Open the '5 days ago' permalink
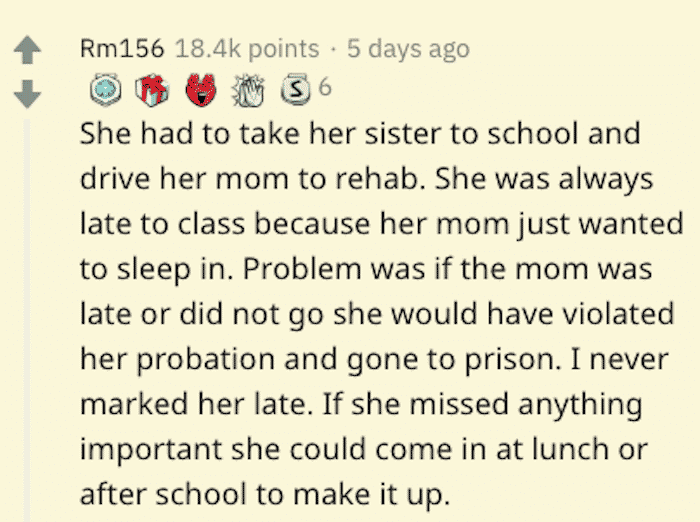This screenshot has height=522, width=700. click(x=408, y=49)
